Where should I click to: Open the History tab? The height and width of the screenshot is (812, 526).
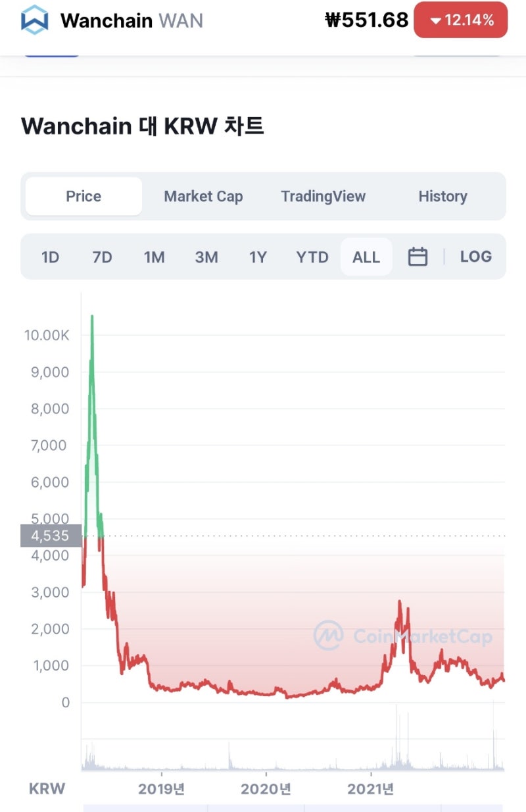(442, 196)
